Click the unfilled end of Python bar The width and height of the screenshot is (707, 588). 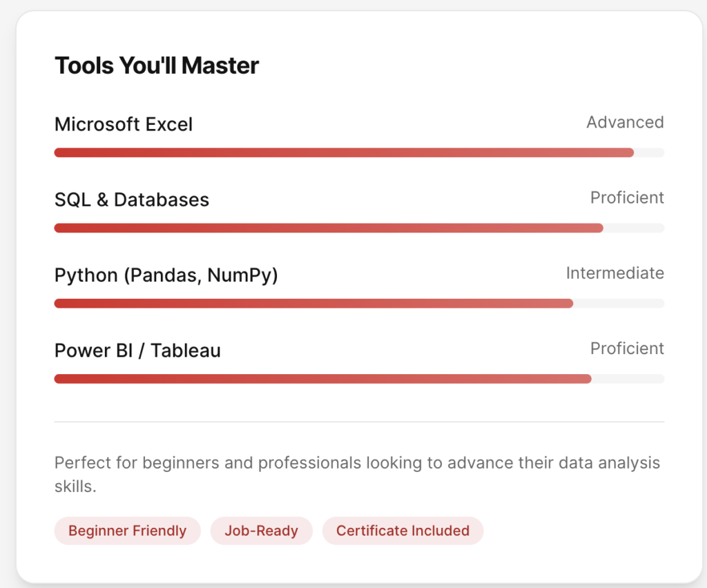pyautogui.click(x=619, y=303)
